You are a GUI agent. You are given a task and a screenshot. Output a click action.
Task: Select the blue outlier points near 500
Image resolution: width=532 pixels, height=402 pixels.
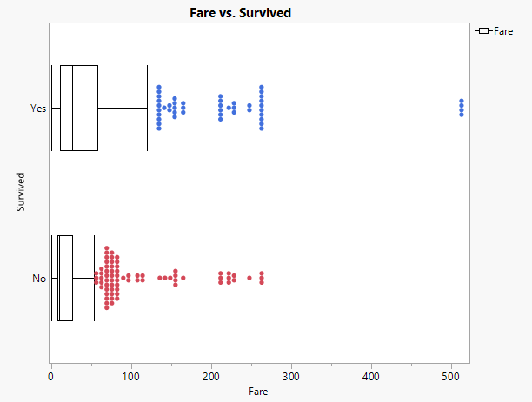(x=462, y=108)
